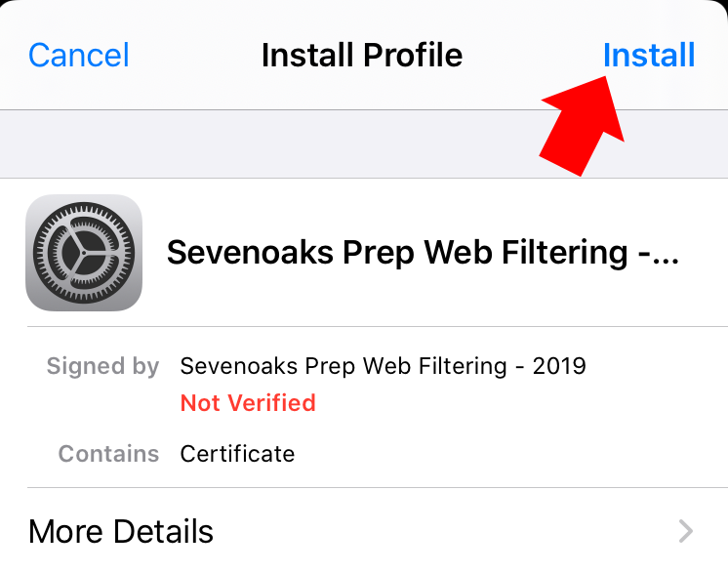Tap the truncated Sevenoaks Prep profile name

pyautogui.click(x=423, y=253)
